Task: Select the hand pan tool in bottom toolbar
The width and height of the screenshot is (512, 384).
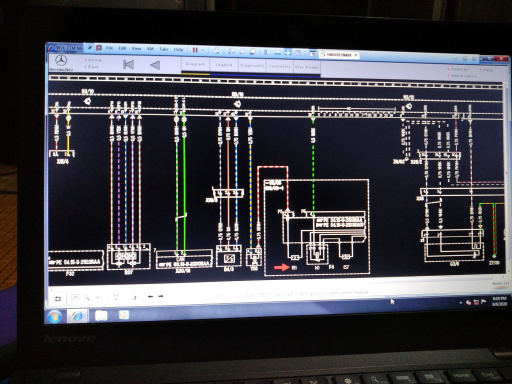Action: point(76,298)
